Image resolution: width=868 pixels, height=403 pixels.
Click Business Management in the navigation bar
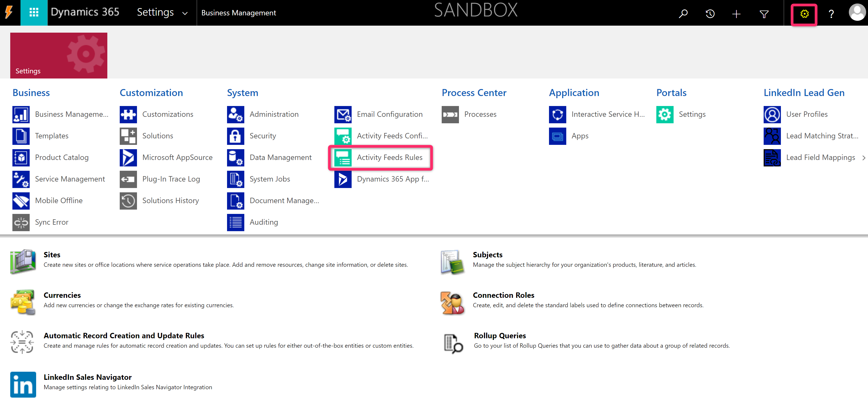coord(239,12)
